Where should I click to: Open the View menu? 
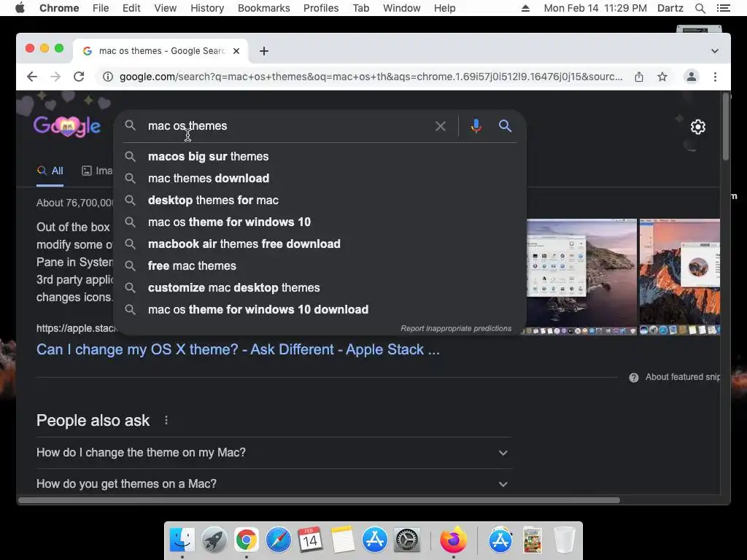[x=166, y=8]
